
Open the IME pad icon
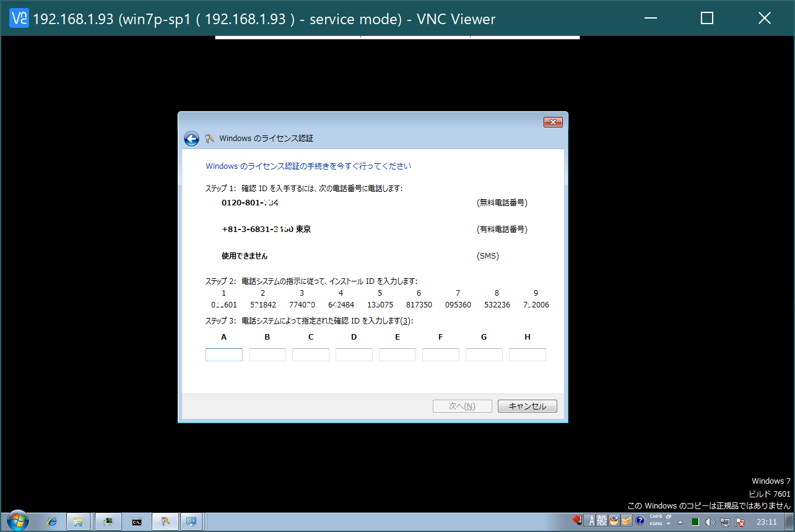[614, 521]
